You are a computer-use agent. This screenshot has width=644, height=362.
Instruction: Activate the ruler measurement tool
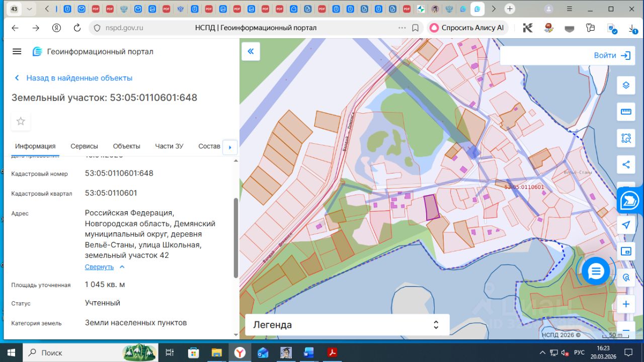[626, 112]
